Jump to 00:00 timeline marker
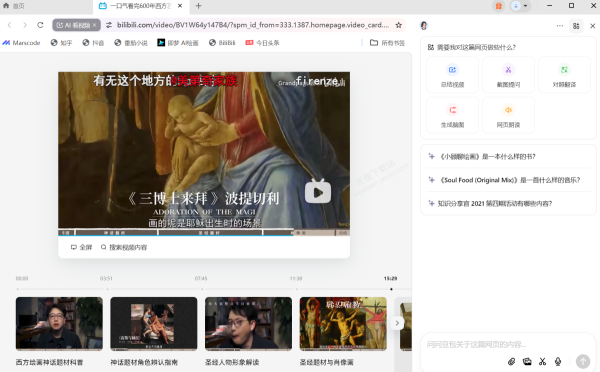Viewport: 600px width, 372px height. click(22, 278)
